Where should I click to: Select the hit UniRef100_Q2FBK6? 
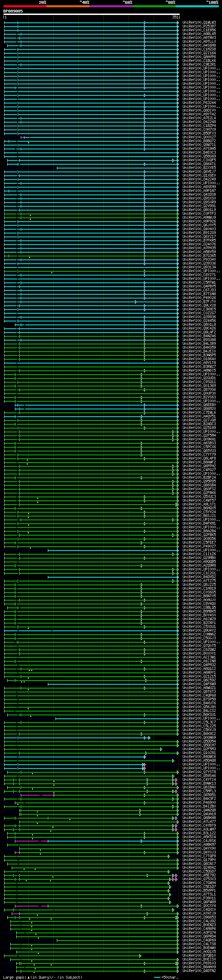tap(199, 493)
